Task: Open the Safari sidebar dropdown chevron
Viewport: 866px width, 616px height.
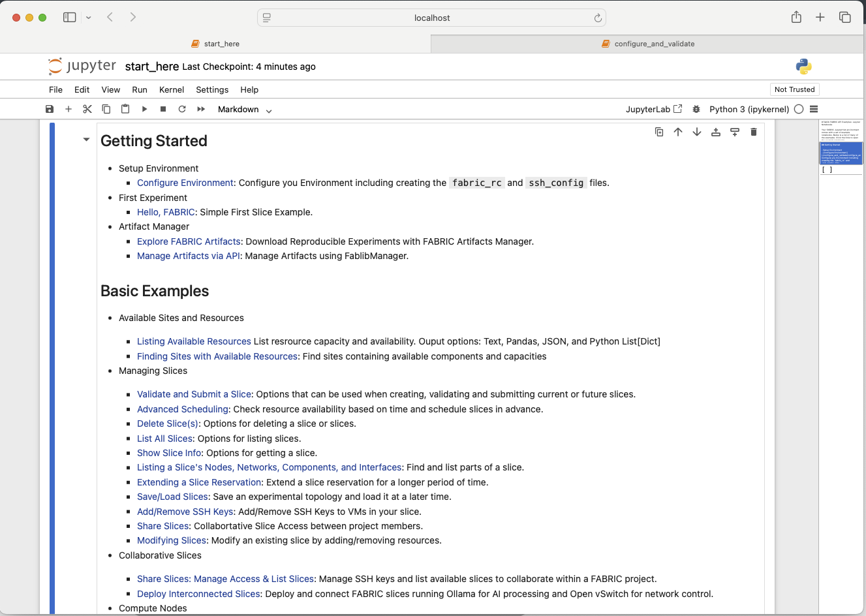Action: 89,18
